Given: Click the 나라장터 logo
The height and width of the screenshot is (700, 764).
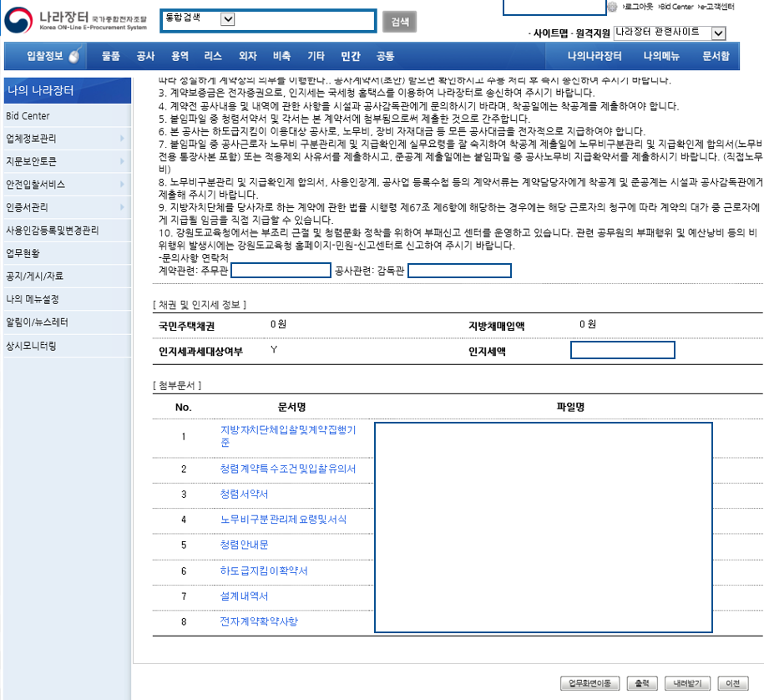Looking at the screenshot, I should tap(75, 20).
